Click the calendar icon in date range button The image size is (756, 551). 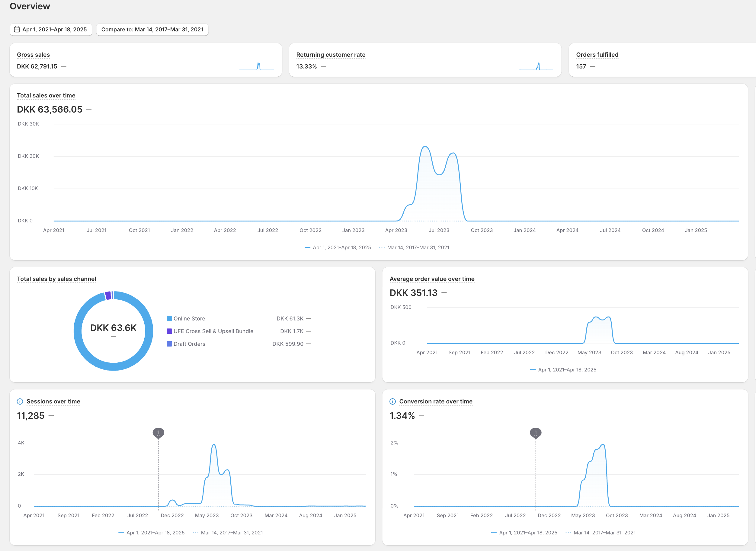coord(17,29)
